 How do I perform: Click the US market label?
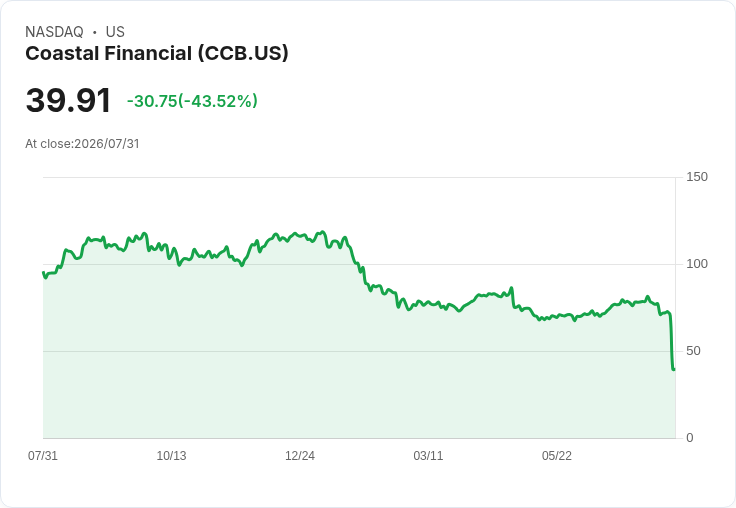coord(115,32)
